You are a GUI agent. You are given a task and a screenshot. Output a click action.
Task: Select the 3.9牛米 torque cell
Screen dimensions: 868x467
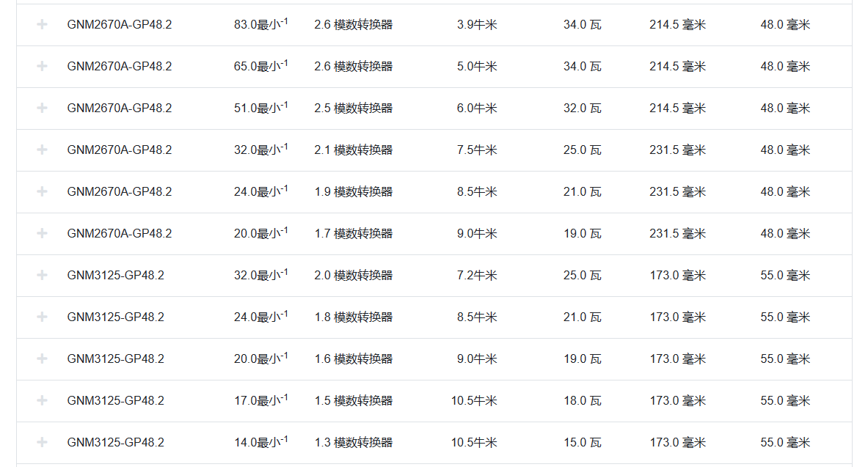477,25
